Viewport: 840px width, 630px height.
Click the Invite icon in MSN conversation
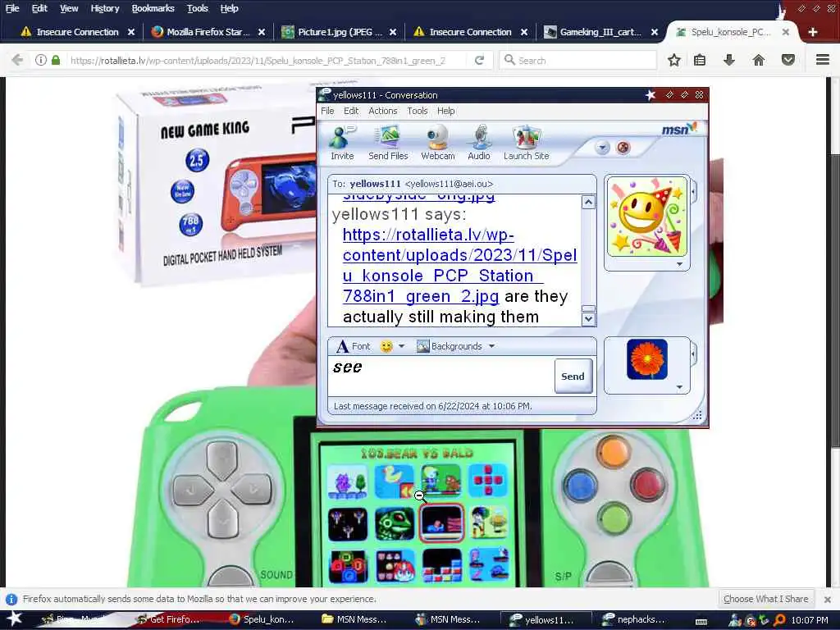pos(342,143)
